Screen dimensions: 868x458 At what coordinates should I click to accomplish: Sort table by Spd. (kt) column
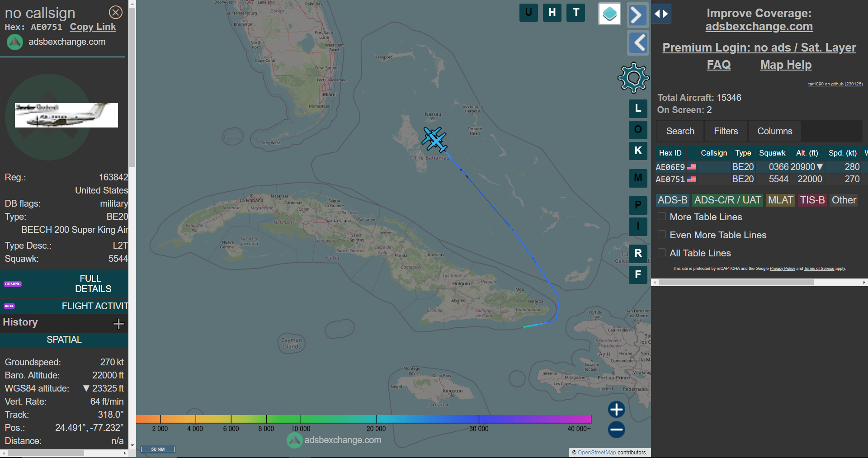click(x=843, y=153)
